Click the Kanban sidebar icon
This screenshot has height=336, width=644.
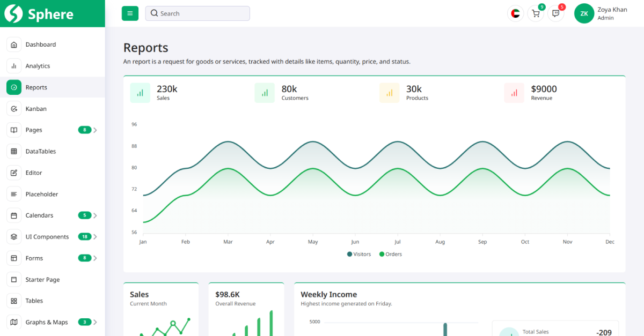click(x=14, y=109)
